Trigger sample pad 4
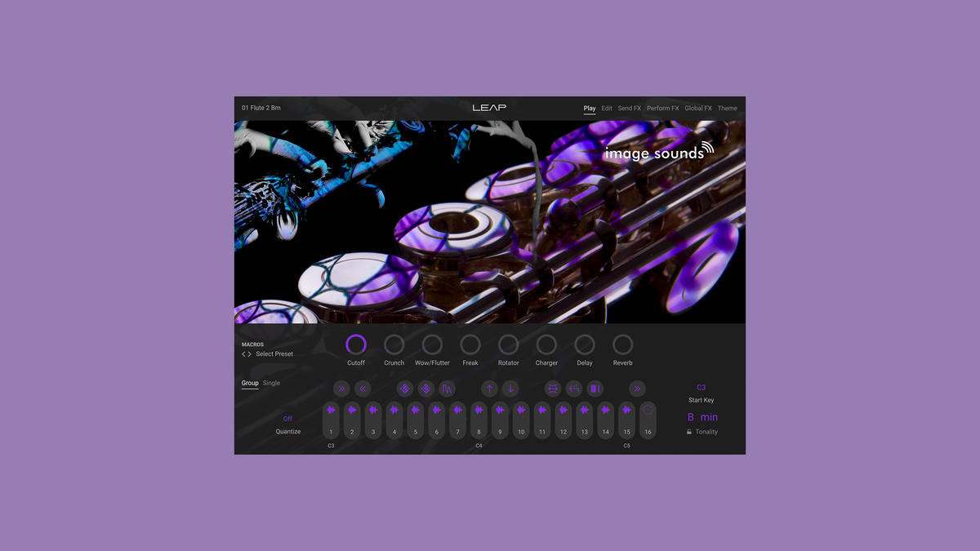The image size is (980, 551). pyautogui.click(x=394, y=420)
